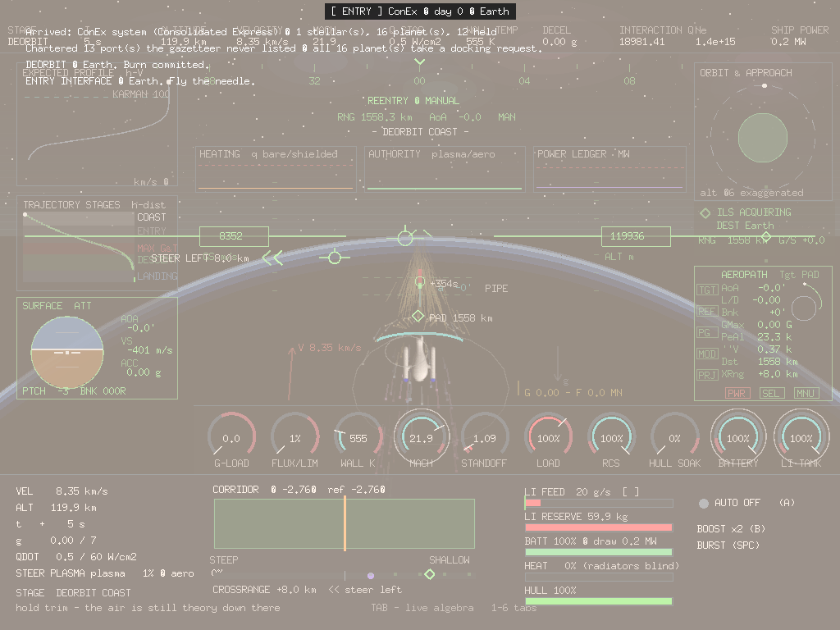This screenshot has height=630, width=840.
Task: Click the BATT 100% green bar
Action: (x=598, y=552)
